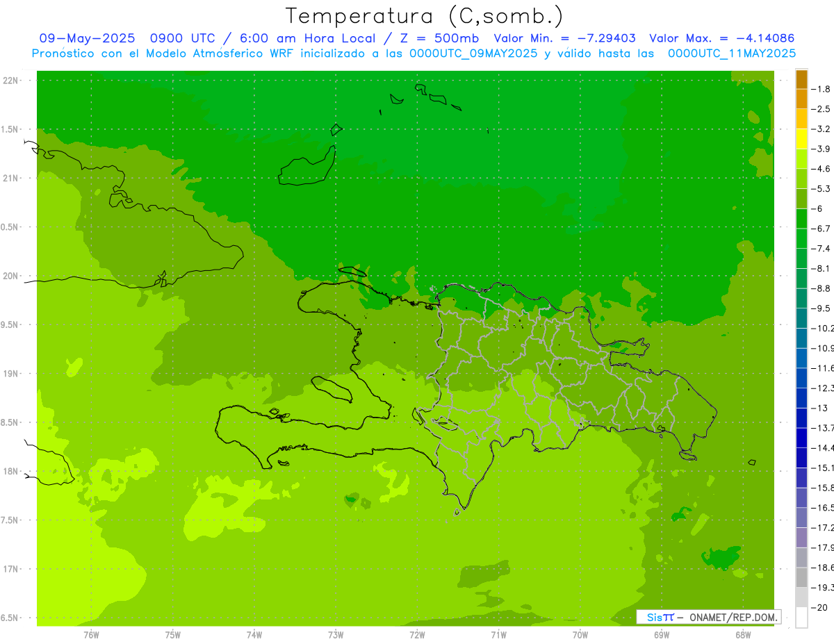Click the valid-until stamp '0000UTC_11MAY2025'
The width and height of the screenshot is (834, 644).
tap(731, 53)
